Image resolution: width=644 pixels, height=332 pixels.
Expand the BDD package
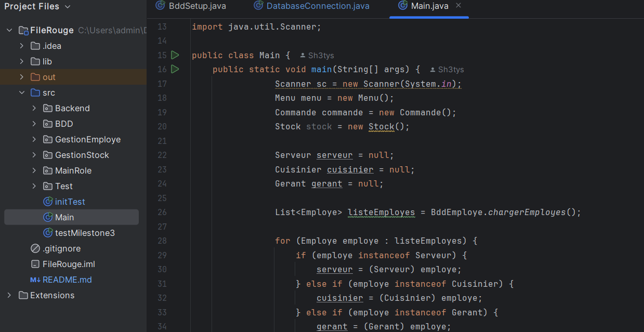tap(34, 124)
